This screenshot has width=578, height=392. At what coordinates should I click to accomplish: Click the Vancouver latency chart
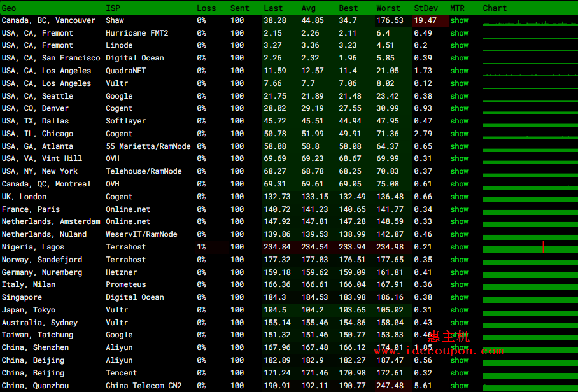coord(530,23)
